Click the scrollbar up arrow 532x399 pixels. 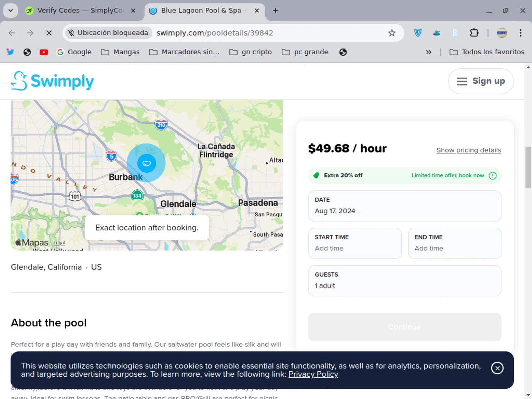[528, 67]
